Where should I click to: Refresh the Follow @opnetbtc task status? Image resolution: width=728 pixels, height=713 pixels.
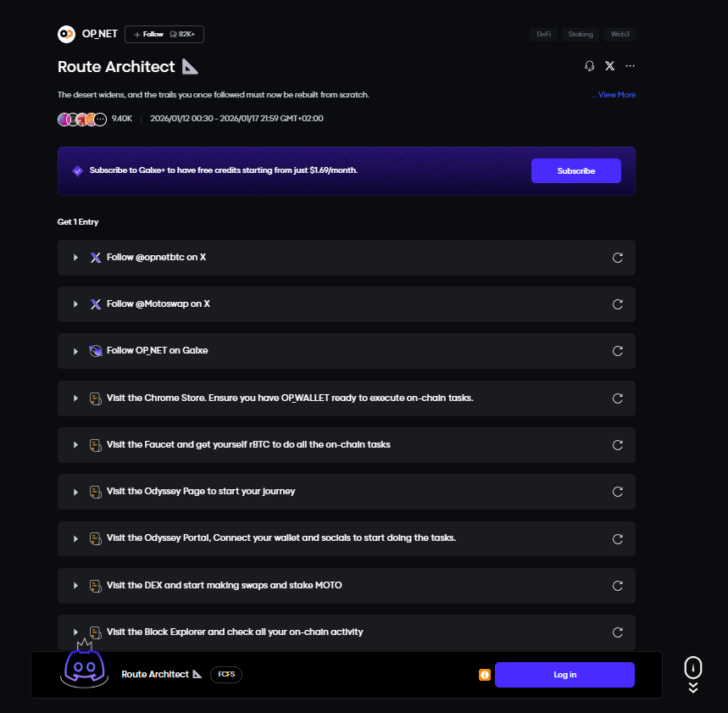618,258
